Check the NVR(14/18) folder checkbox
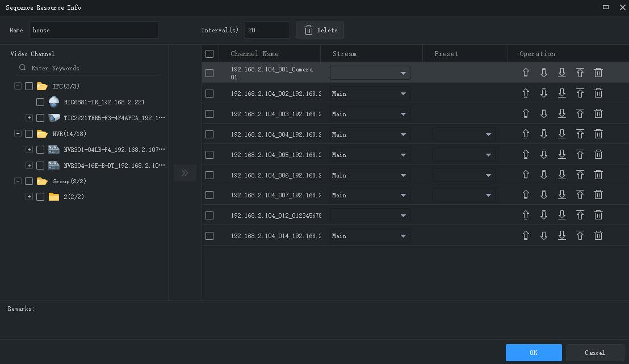 (x=29, y=134)
